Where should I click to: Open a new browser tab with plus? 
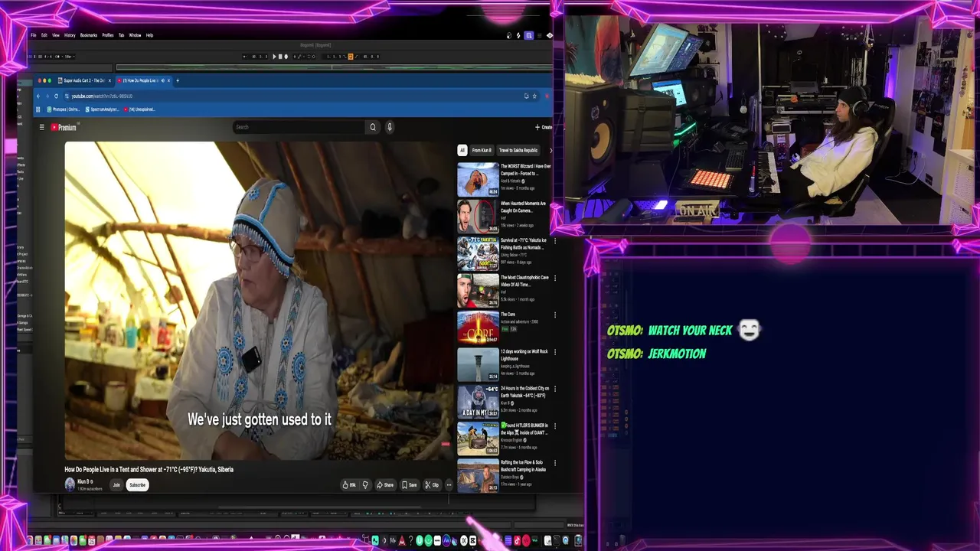pos(178,80)
